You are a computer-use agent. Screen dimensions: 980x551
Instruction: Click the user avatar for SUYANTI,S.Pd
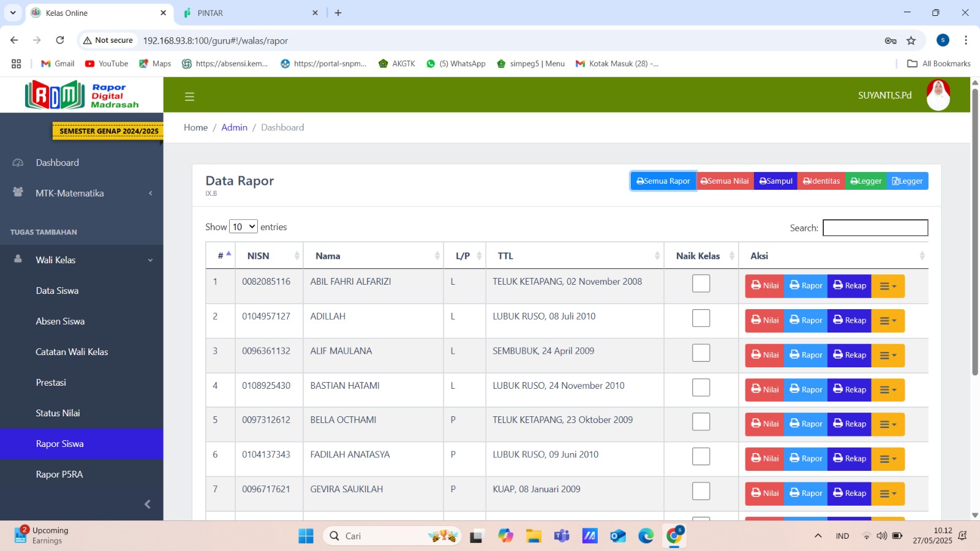938,96
